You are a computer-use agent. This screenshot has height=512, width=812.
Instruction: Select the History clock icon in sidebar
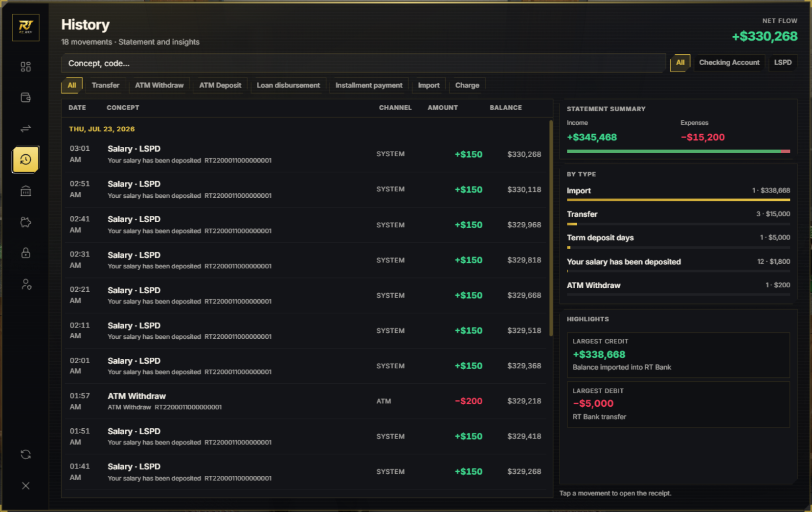click(x=26, y=160)
